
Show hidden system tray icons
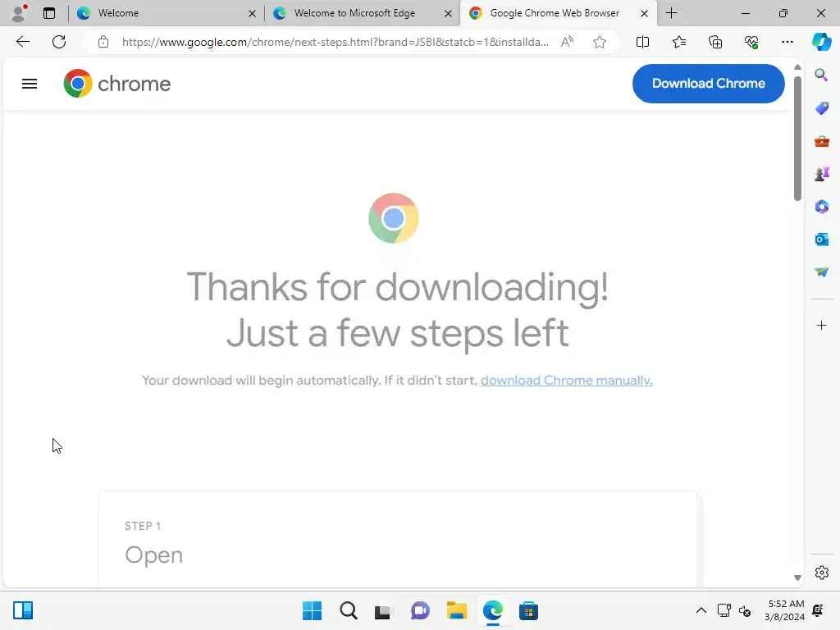pos(701,610)
